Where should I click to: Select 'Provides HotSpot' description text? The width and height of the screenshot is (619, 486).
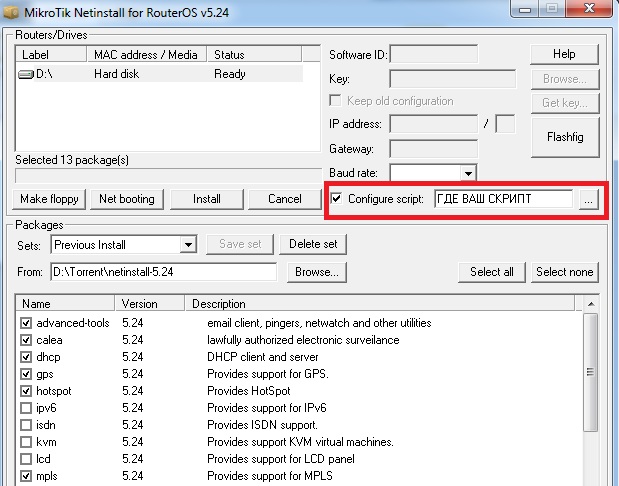tap(249, 391)
